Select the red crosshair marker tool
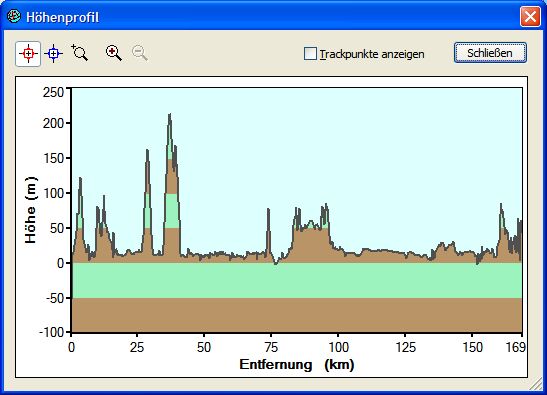The image size is (547, 395). tap(28, 54)
